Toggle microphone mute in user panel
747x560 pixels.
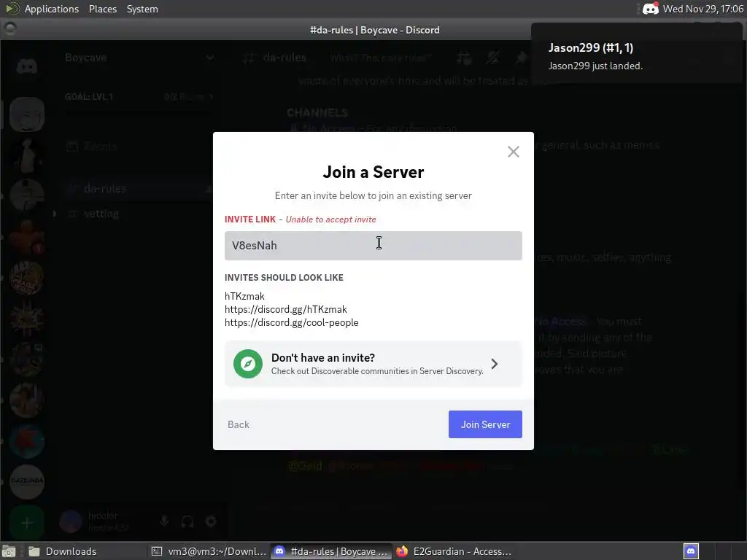tap(164, 521)
